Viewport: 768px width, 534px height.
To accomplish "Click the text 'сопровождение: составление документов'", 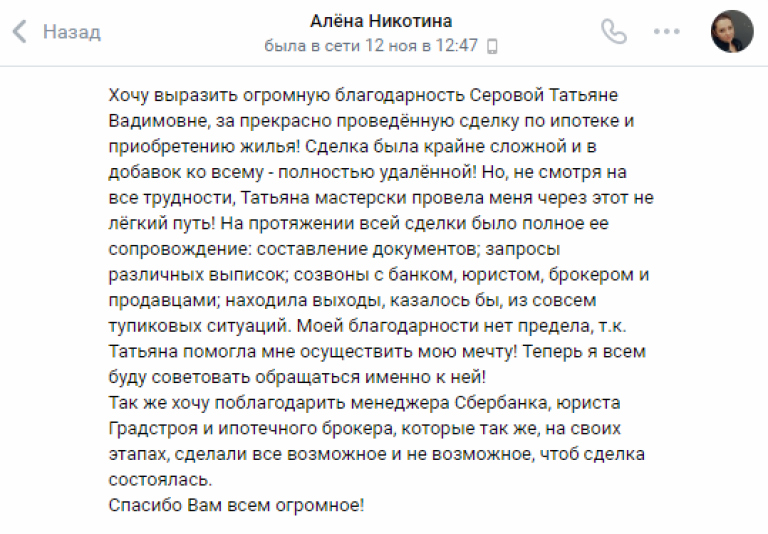I will coord(294,249).
